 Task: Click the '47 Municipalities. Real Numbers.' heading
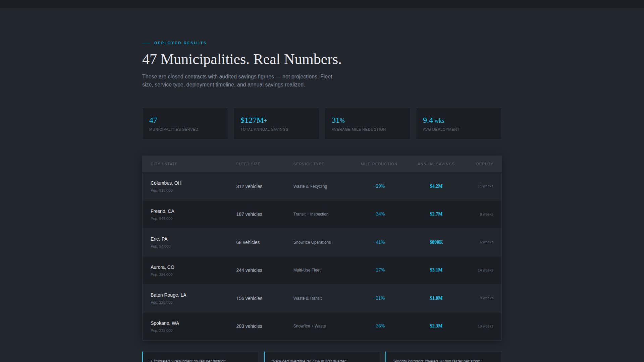pos(242,59)
